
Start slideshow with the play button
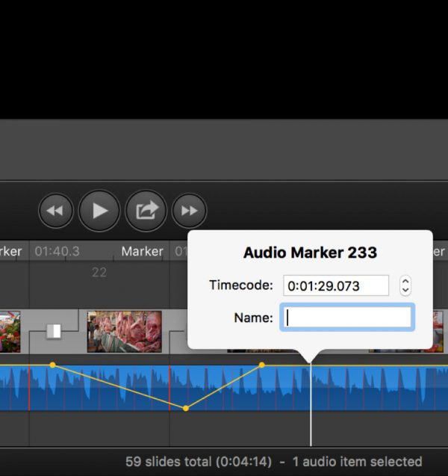point(99,211)
